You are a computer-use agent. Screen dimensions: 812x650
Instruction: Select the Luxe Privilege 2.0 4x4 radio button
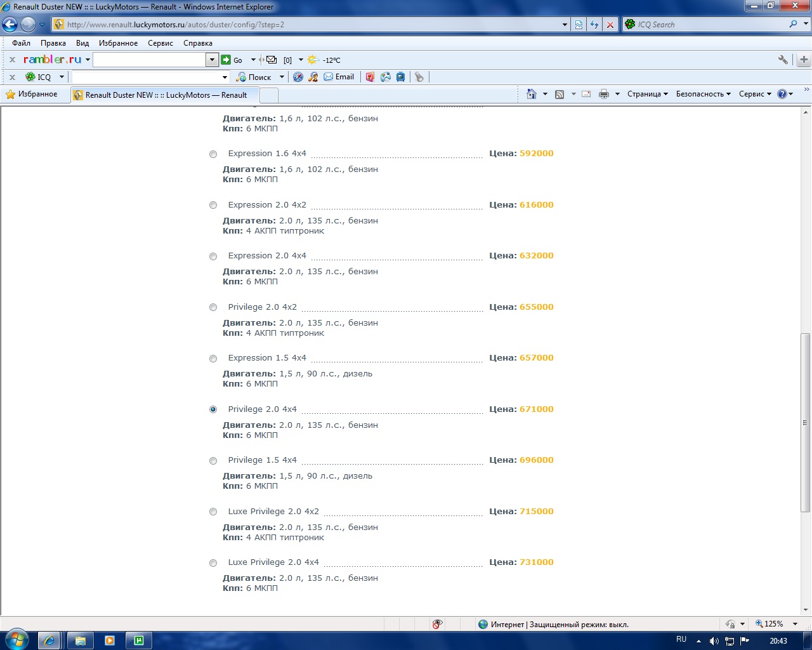click(213, 563)
